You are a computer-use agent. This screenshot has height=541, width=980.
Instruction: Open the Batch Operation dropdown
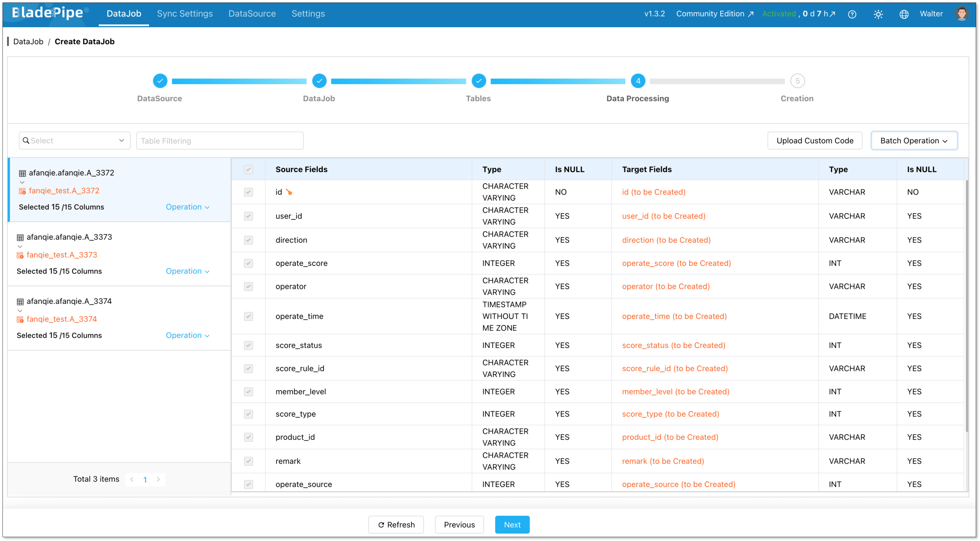click(914, 141)
